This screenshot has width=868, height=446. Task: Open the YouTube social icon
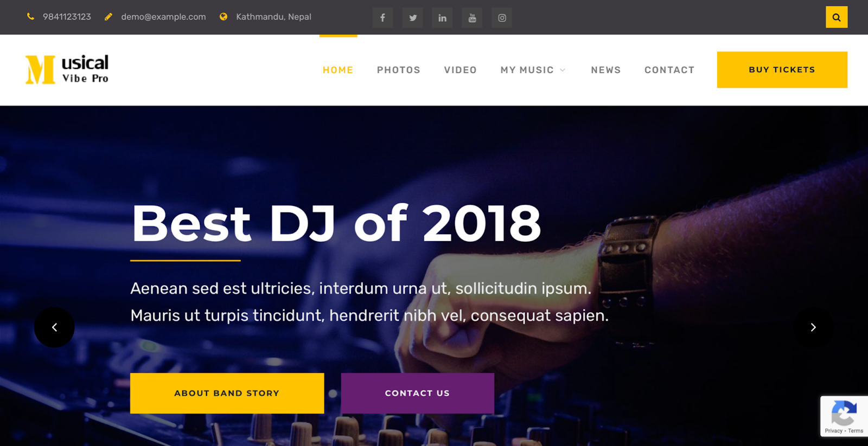(472, 17)
